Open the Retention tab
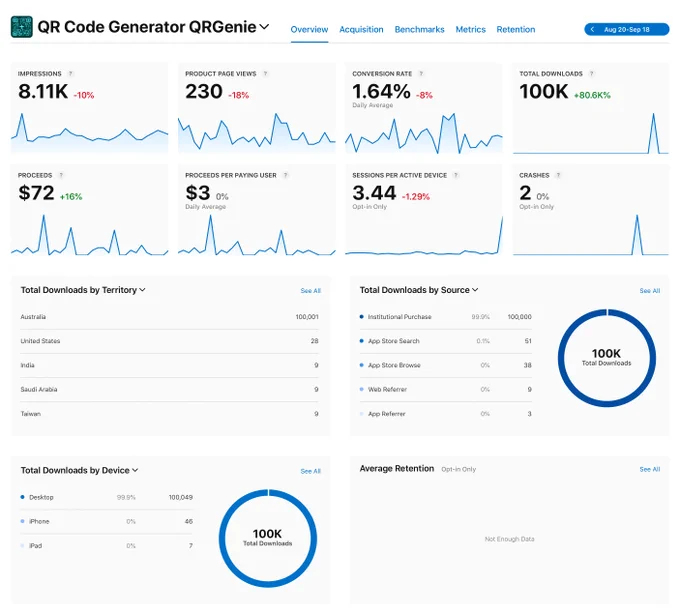 (x=516, y=29)
